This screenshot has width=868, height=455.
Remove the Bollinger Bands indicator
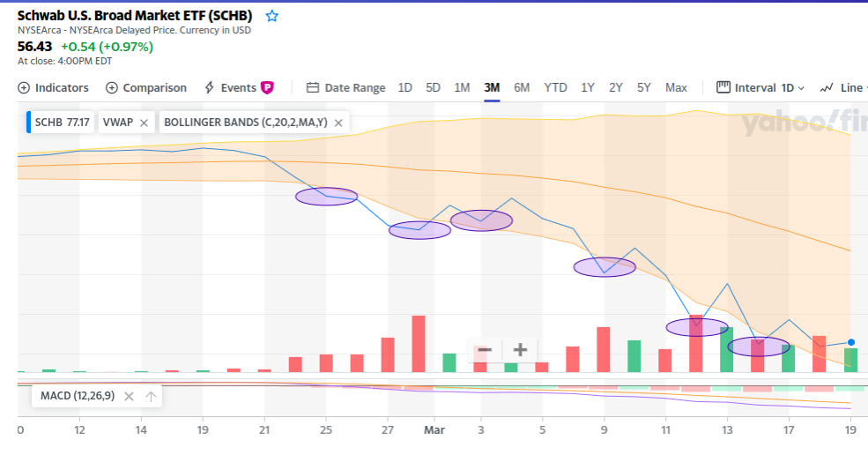coord(338,123)
